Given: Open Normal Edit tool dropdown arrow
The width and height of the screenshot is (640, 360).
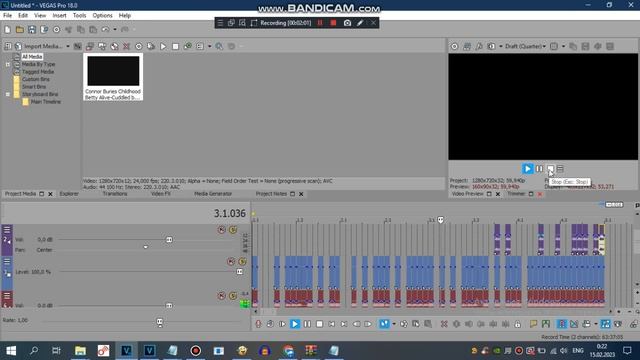Looking at the screenshot, I should (x=393, y=324).
